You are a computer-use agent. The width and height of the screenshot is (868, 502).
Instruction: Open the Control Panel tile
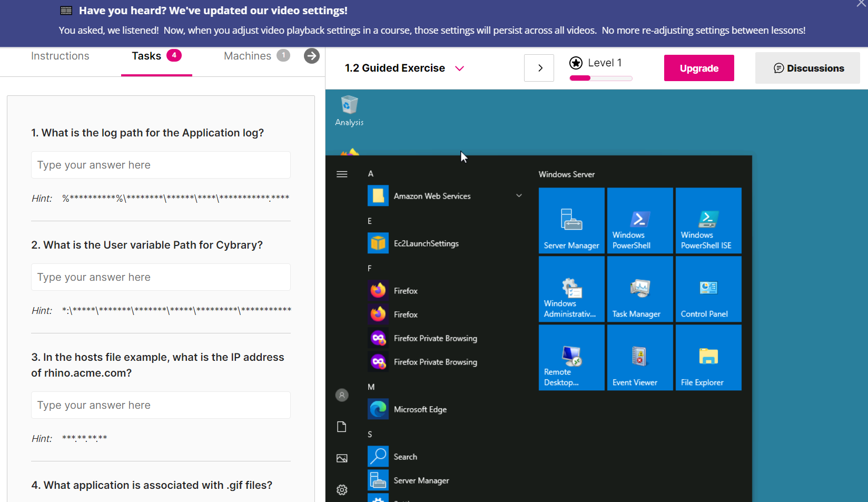point(708,289)
